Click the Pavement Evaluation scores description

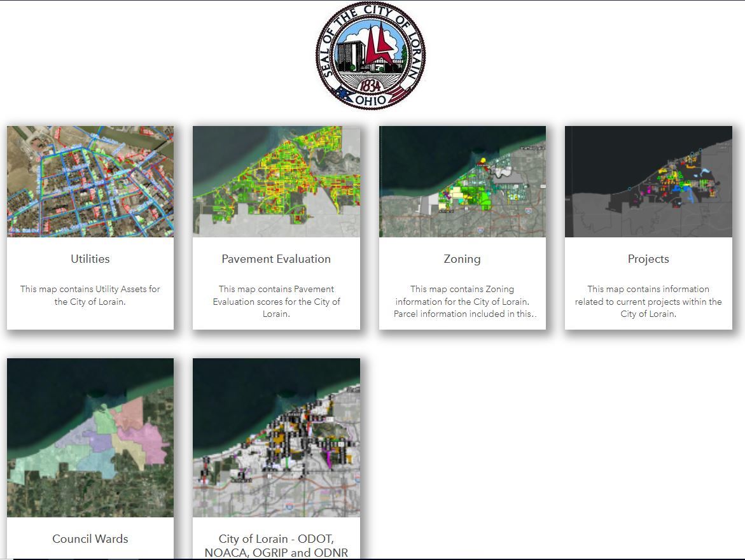[276, 302]
